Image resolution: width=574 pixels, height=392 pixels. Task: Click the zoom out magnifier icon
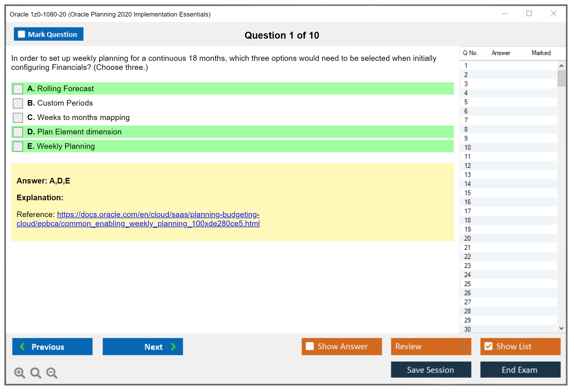(x=52, y=373)
